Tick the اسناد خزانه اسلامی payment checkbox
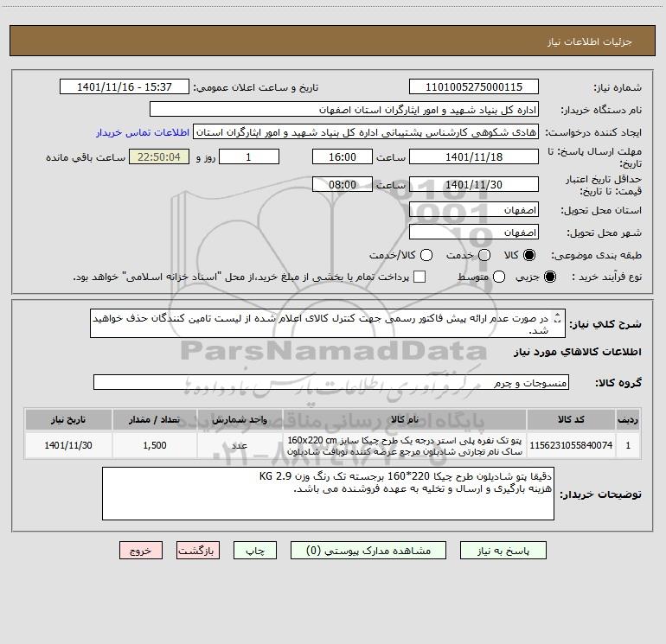666x644 pixels. [x=419, y=277]
